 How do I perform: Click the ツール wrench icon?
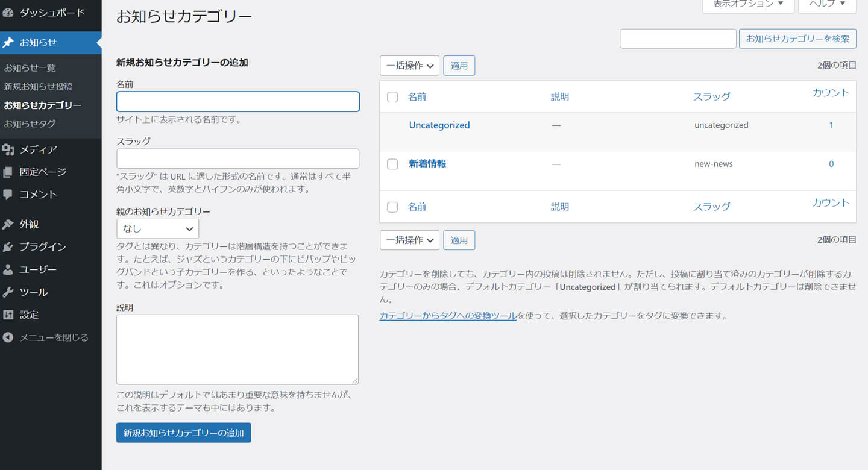tap(8, 292)
